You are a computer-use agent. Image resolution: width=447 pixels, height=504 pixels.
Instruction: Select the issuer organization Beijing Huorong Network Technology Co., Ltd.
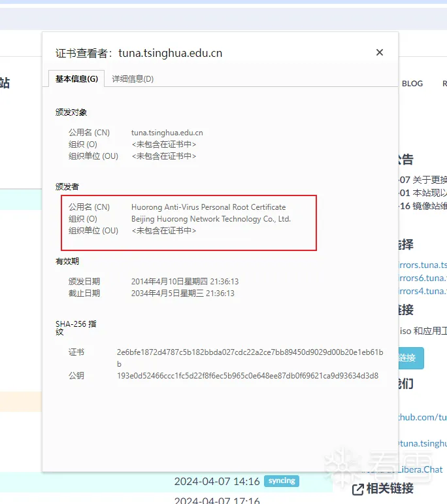[x=211, y=219]
